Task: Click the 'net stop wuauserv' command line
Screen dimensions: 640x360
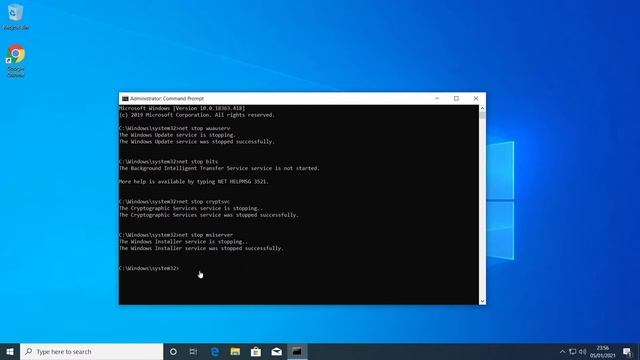Action: [x=175, y=128]
